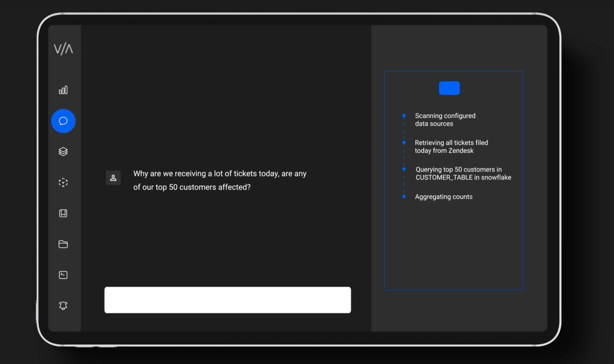Image resolution: width=614 pixels, height=364 pixels.
Task: Click the white chat input box
Action: (227, 300)
